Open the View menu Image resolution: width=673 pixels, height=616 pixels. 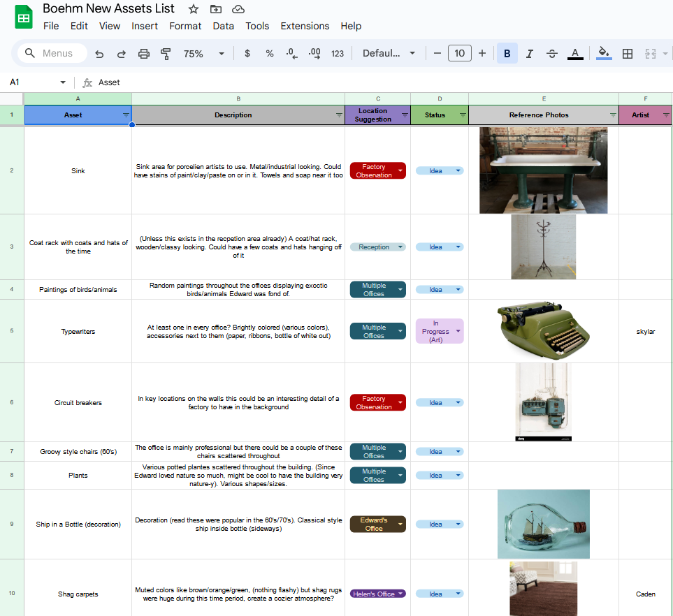110,26
